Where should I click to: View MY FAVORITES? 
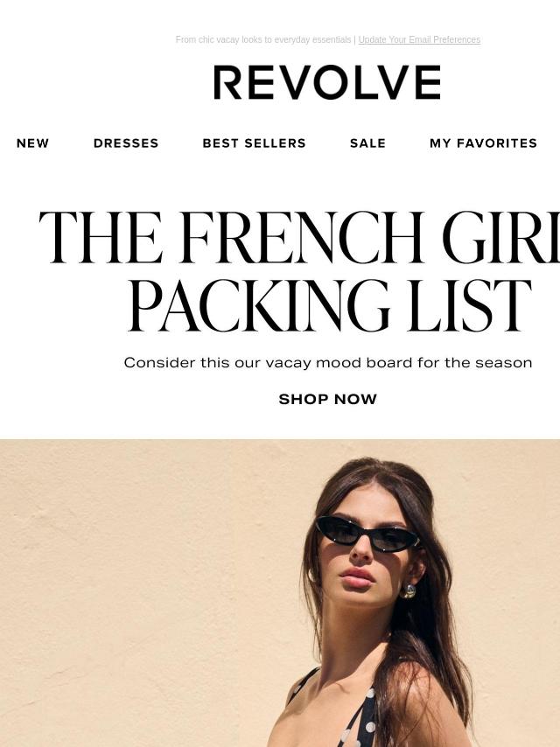tap(483, 143)
